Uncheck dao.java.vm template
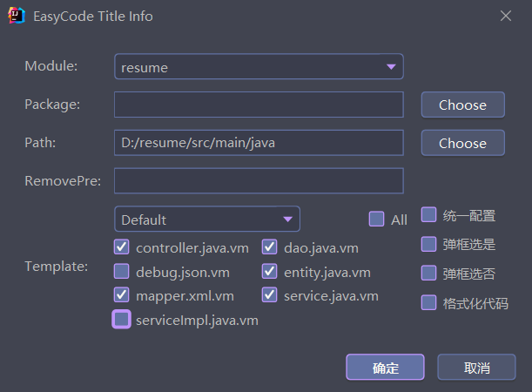 click(270, 247)
